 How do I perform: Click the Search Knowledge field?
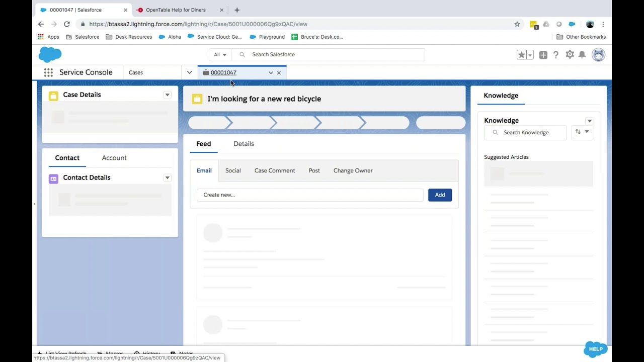[525, 132]
